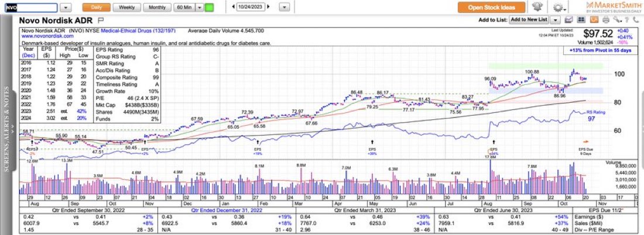Click the chart view icon beside Add to List
The width and height of the screenshot is (644, 235).
[569, 19]
